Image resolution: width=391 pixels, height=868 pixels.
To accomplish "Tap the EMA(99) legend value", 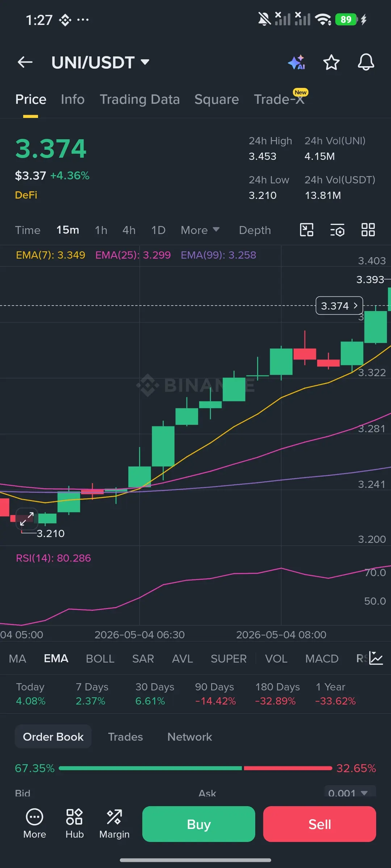I will (218, 255).
